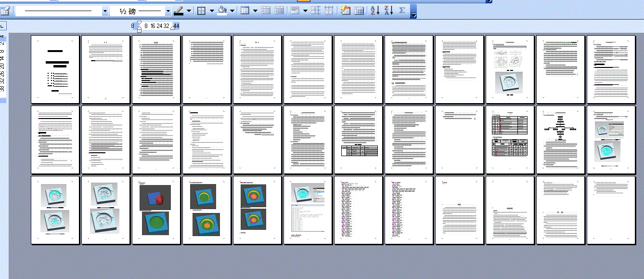Click the 44 mark on horizontal ruler
This screenshot has width=644, height=279.
click(177, 26)
